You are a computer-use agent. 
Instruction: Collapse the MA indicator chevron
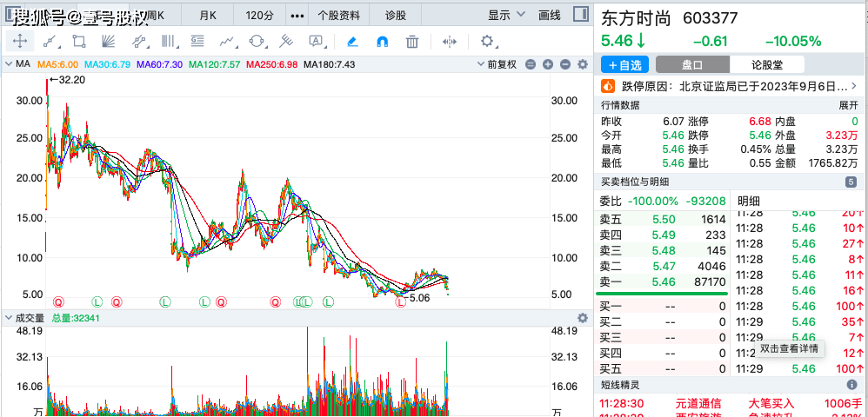point(8,64)
